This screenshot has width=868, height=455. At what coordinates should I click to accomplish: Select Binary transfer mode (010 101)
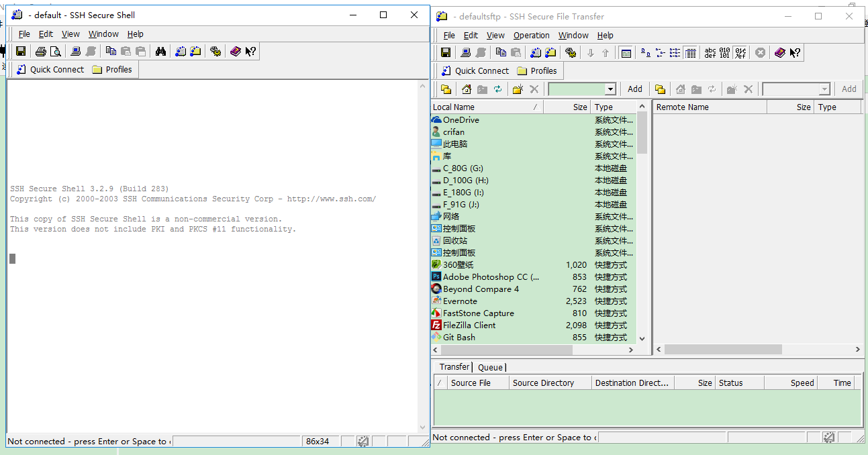coord(724,52)
